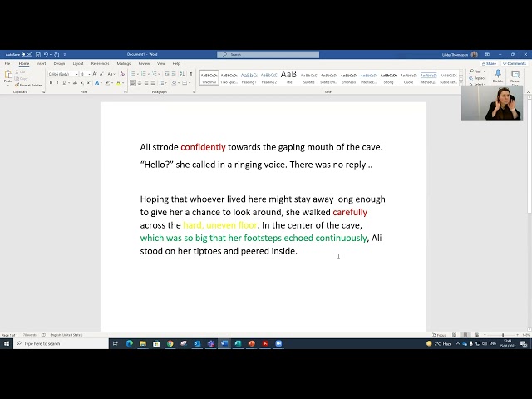Screen dimensions: 532x399
Task: Open Google Chrome from taskbar
Action: click(170, 343)
